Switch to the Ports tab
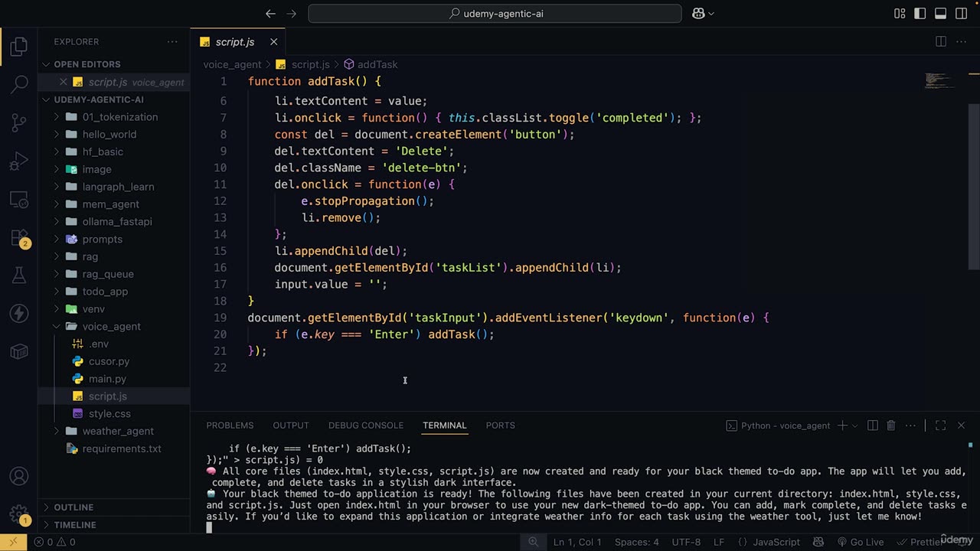Screen dimensions: 980x551 pyautogui.click(x=501, y=425)
